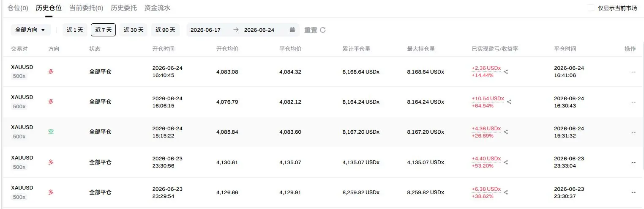Click the 500x badge in 23:30:56 row
This screenshot has width=644, height=209.
click(19, 167)
